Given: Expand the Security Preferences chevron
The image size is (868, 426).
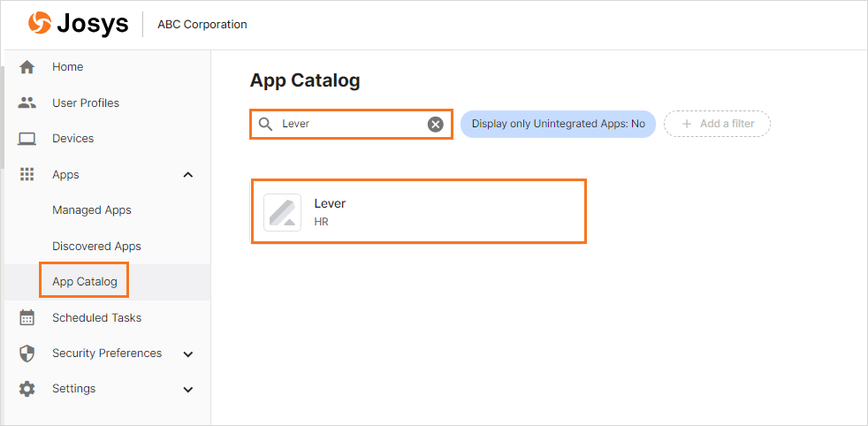Looking at the screenshot, I should coord(188,354).
